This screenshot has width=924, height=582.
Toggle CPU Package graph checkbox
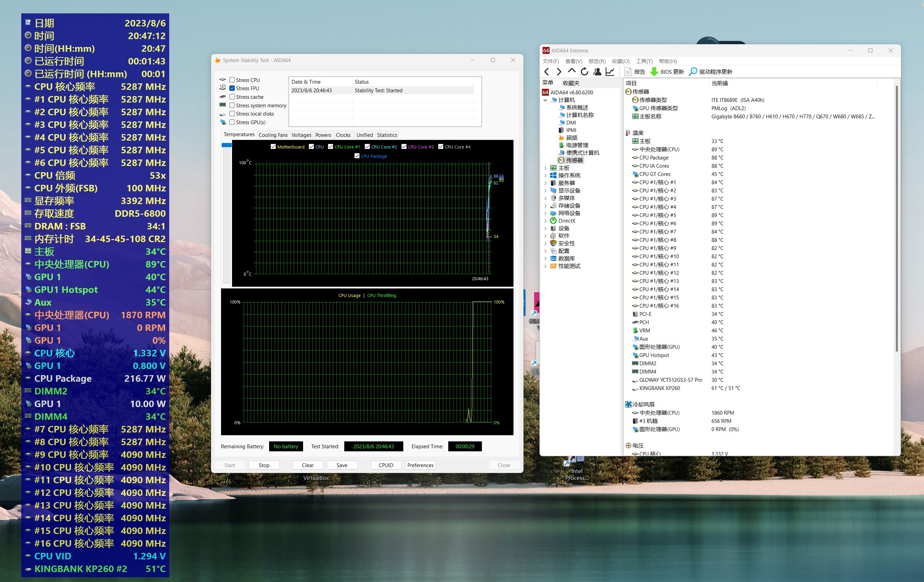click(357, 156)
